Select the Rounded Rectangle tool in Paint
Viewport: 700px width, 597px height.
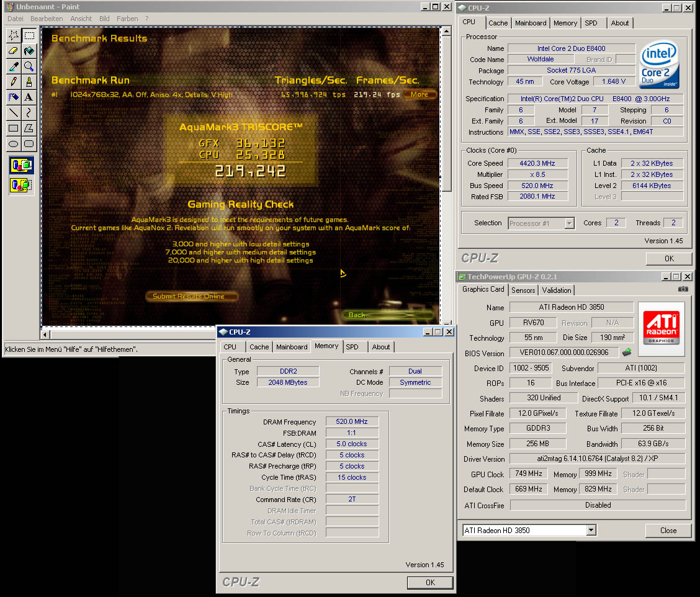click(x=29, y=144)
